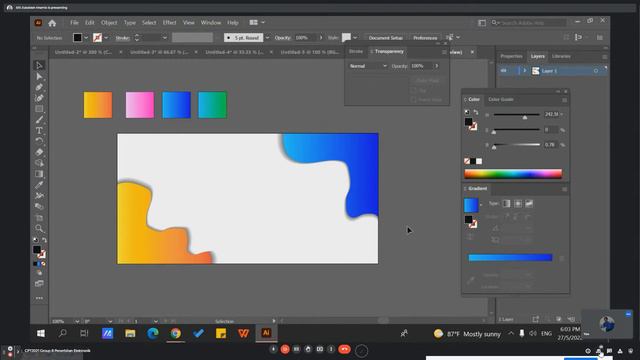
Task: Expand Layer 1 sublayers arrow
Action: pyautogui.click(x=525, y=71)
